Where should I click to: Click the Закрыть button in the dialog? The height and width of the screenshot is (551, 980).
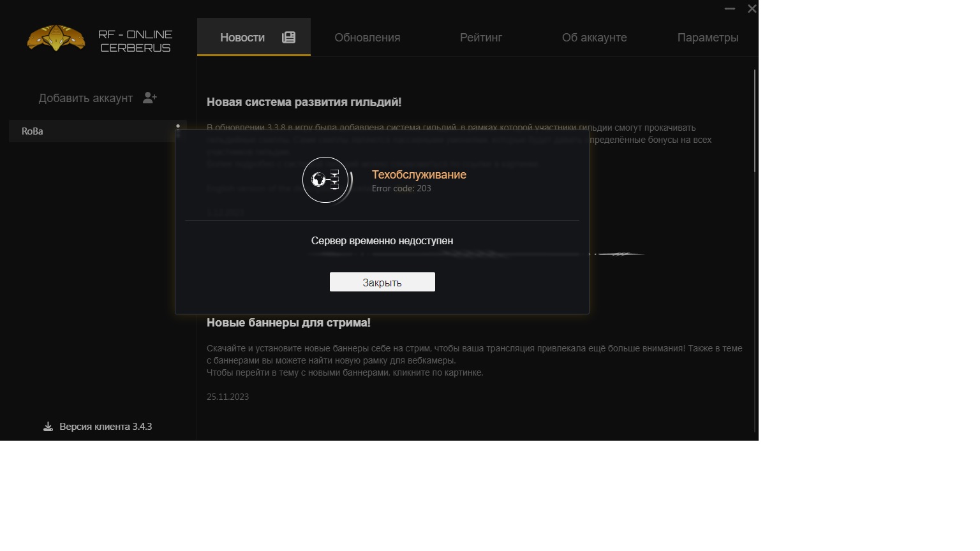(x=382, y=282)
